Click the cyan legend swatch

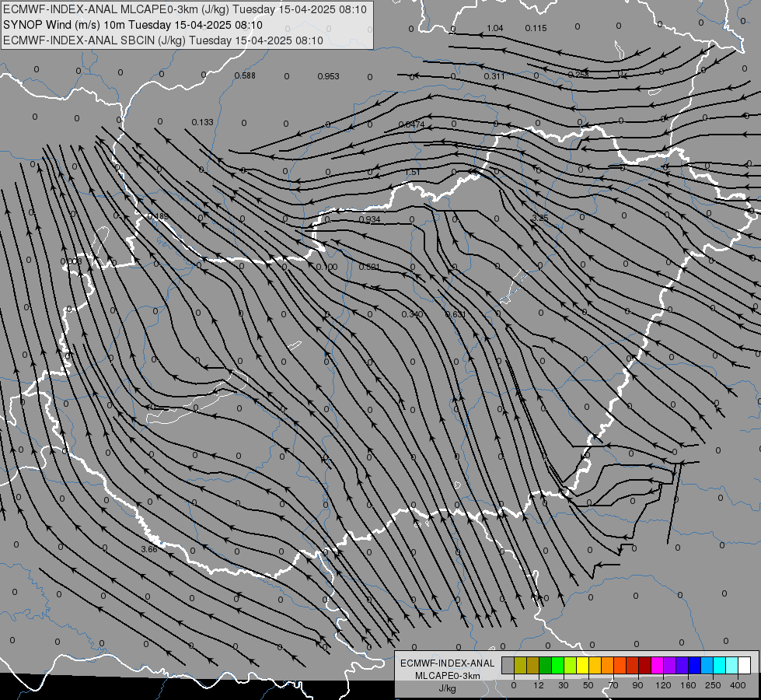click(719, 665)
